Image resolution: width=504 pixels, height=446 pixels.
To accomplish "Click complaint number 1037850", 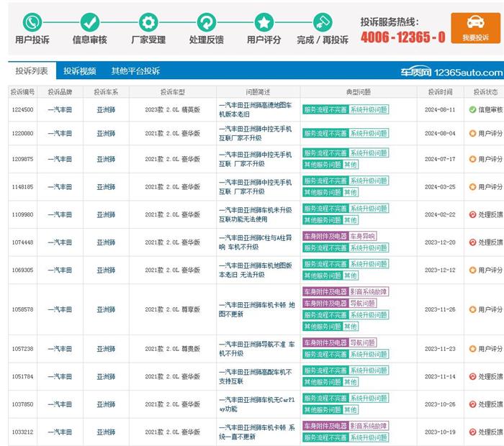I will (x=22, y=404).
